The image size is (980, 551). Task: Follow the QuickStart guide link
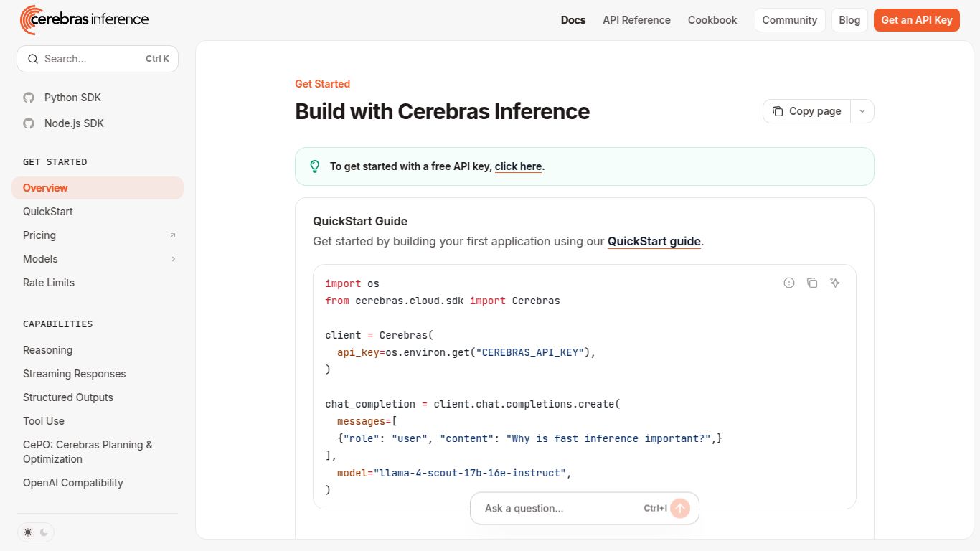pyautogui.click(x=654, y=241)
